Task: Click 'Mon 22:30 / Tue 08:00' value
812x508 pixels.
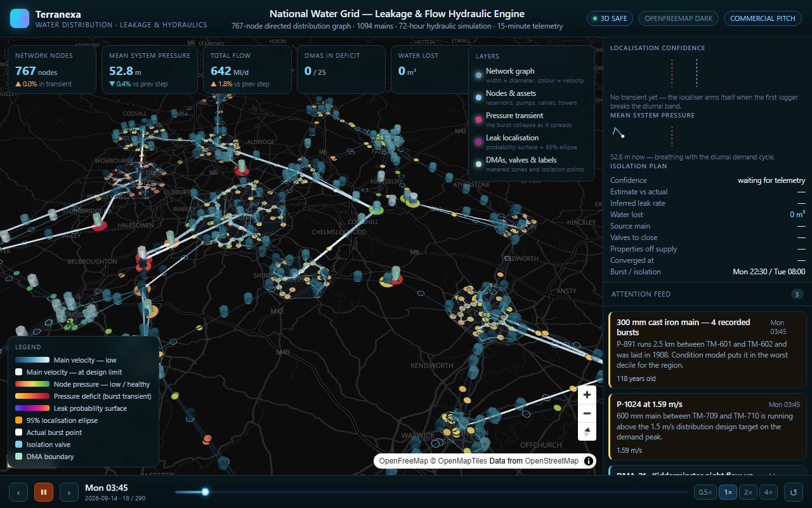Action: (x=769, y=272)
